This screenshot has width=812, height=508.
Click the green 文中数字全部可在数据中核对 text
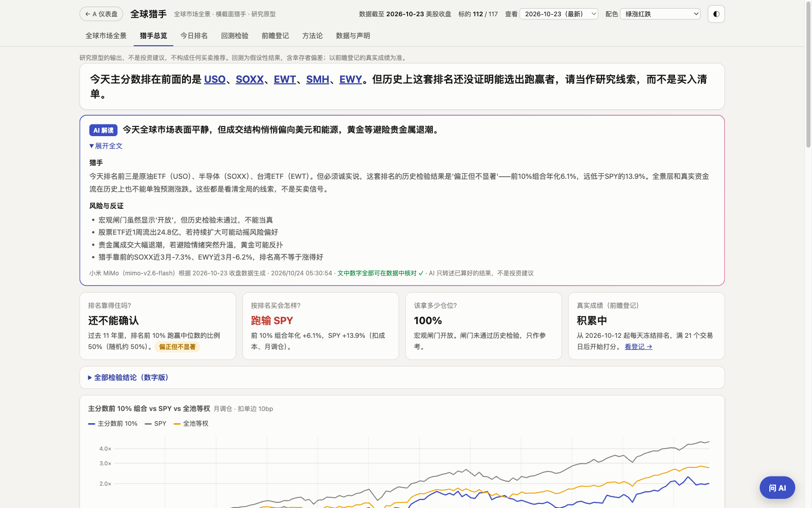point(380,273)
